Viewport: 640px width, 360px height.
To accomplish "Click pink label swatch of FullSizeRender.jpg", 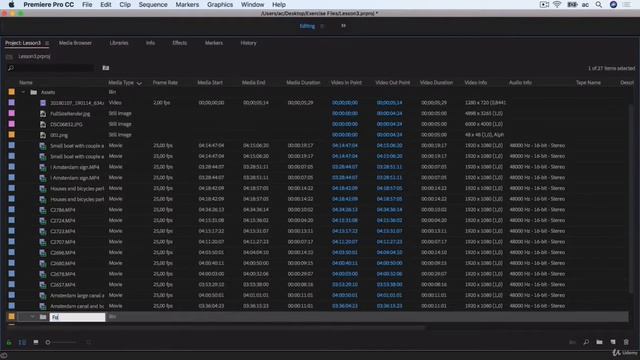I will 12,113.
